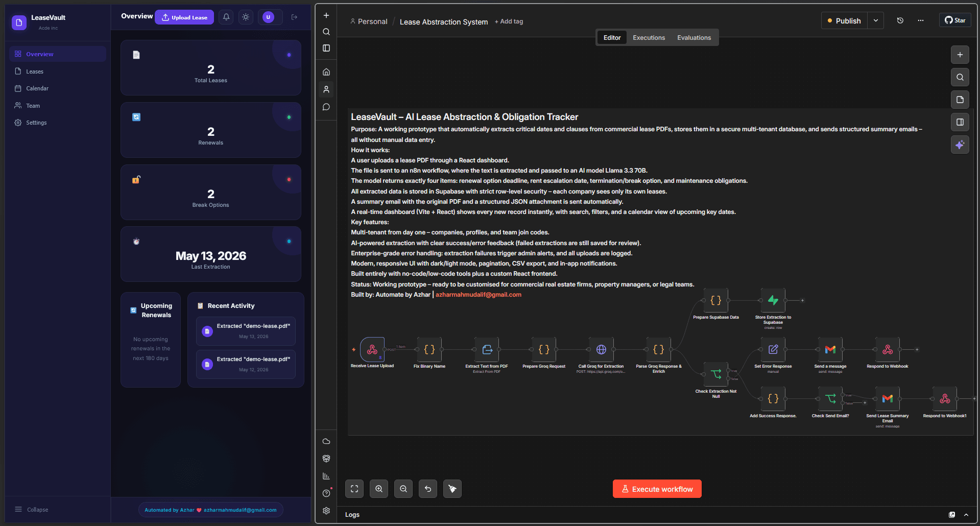Open Calendar in LeaseVault sidebar
Screen dimensions: 980x526
tap(58, 88)
